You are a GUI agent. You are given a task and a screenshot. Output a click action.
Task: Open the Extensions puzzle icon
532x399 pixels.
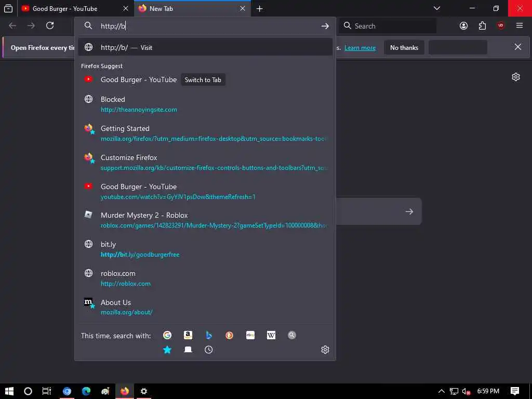point(482,26)
